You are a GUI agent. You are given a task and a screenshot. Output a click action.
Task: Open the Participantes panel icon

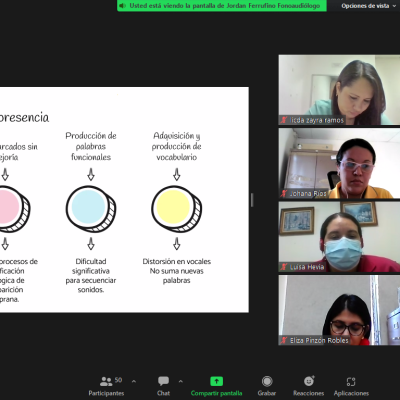click(106, 381)
